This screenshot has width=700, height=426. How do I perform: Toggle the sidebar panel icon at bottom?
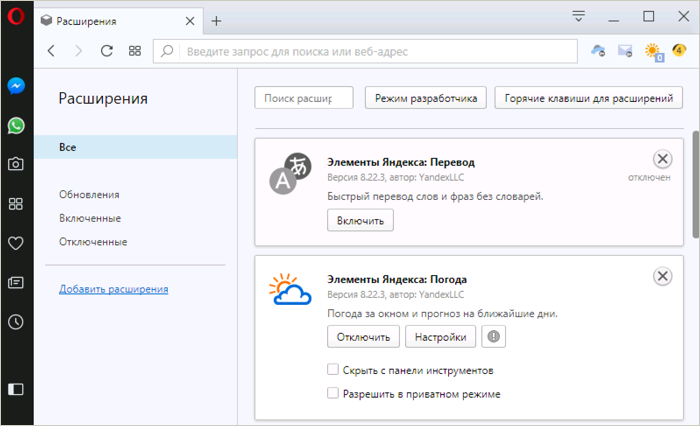tap(16, 389)
